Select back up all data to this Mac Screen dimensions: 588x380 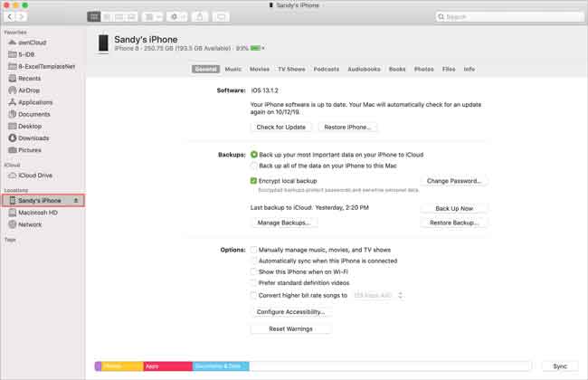click(x=254, y=166)
